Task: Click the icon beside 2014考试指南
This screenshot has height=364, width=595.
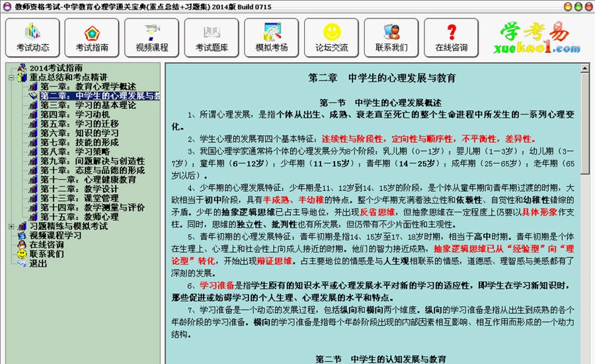Action: (22, 68)
